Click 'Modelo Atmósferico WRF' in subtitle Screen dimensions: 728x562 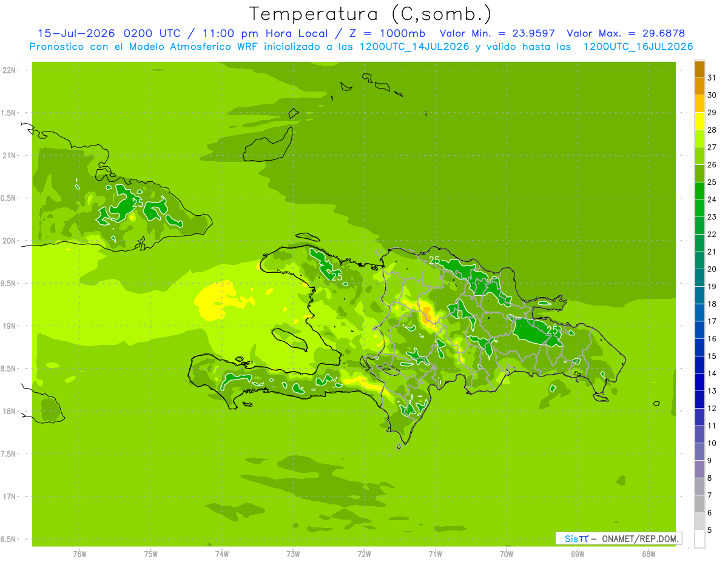(x=194, y=47)
